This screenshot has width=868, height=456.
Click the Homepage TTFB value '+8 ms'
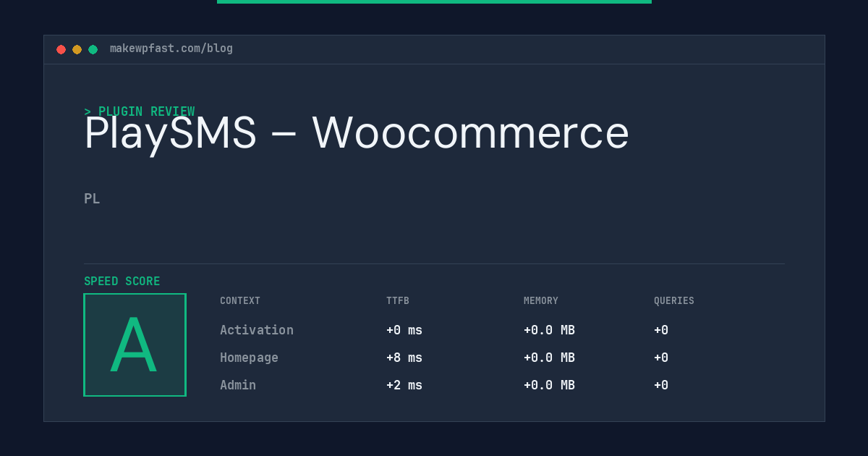click(x=404, y=358)
